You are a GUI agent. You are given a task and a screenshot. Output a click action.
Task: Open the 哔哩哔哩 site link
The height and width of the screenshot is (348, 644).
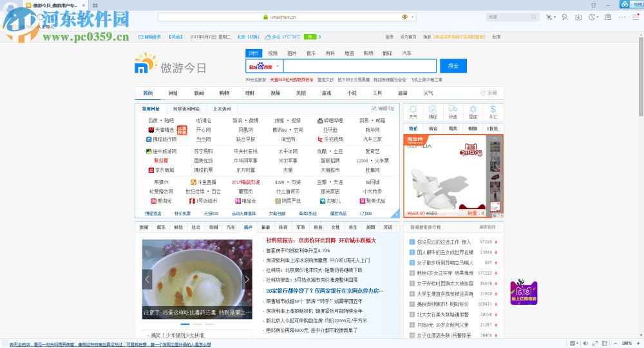tap(330, 121)
